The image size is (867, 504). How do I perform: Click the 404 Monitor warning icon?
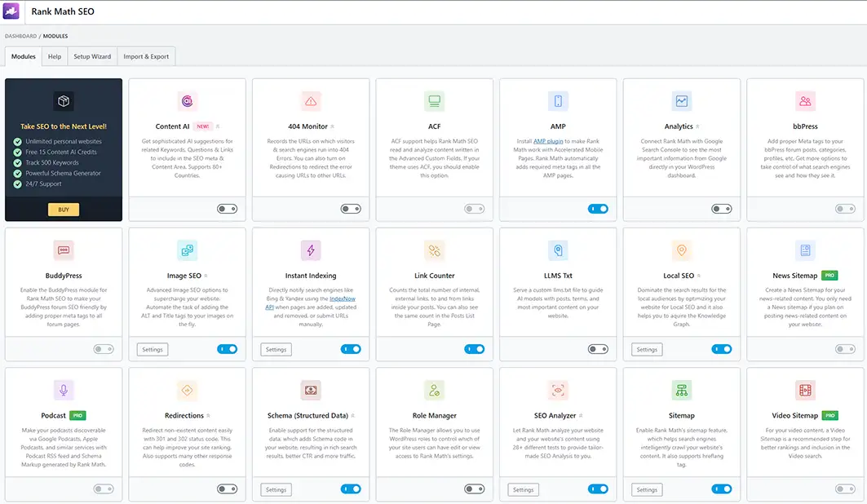(x=311, y=101)
